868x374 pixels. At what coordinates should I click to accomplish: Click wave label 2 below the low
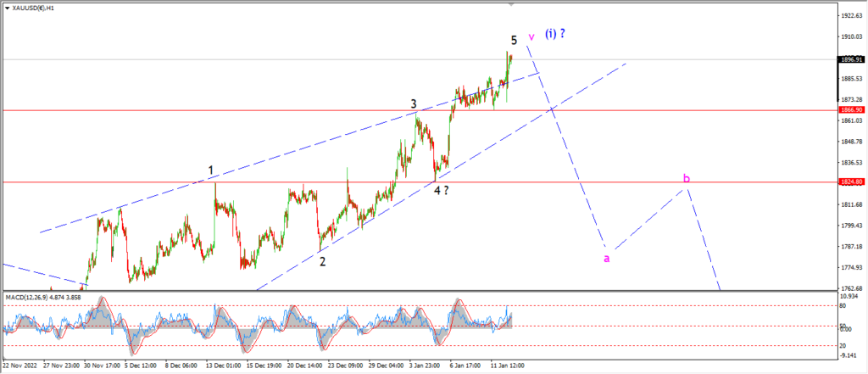322,261
